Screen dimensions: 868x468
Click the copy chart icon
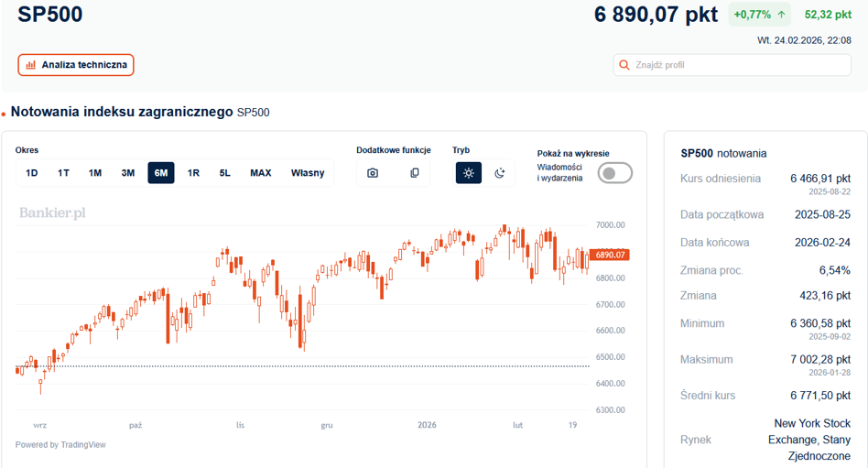coord(414,173)
